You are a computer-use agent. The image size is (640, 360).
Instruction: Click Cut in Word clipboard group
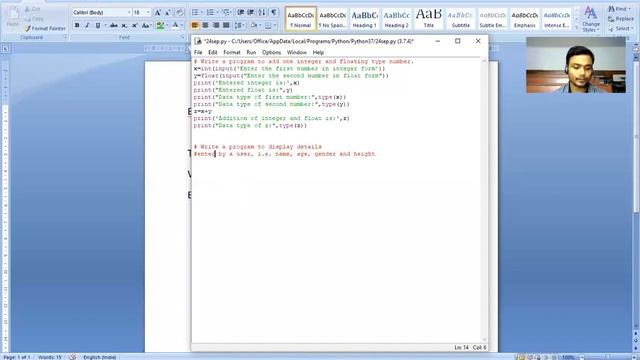click(33, 9)
